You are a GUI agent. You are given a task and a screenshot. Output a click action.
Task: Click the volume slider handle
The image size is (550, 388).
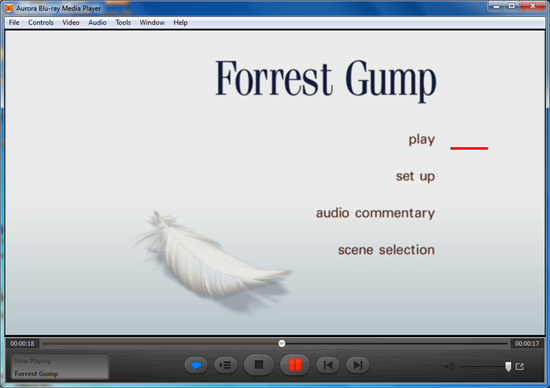pos(508,367)
